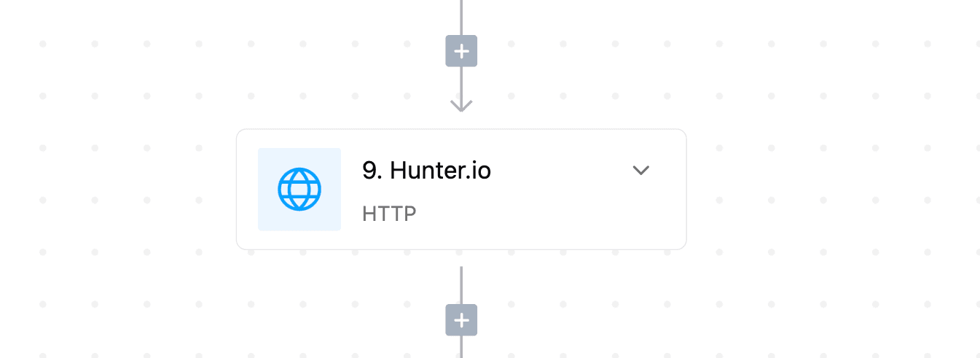The width and height of the screenshot is (980, 358).
Task: Add a step above Hunter.io
Action: 461,51
